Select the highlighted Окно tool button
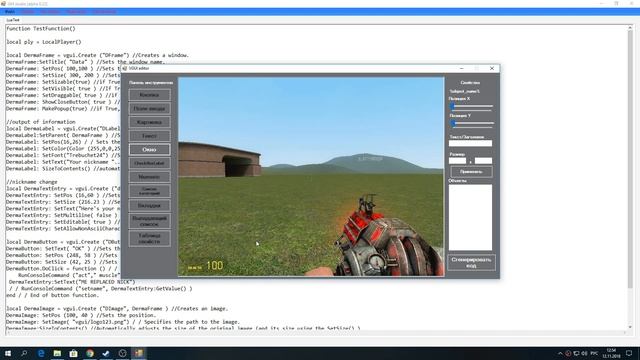 (x=149, y=149)
